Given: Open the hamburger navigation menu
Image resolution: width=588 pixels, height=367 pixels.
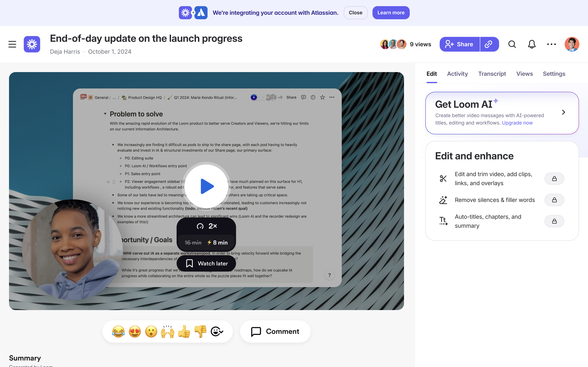Looking at the screenshot, I should click(x=12, y=44).
